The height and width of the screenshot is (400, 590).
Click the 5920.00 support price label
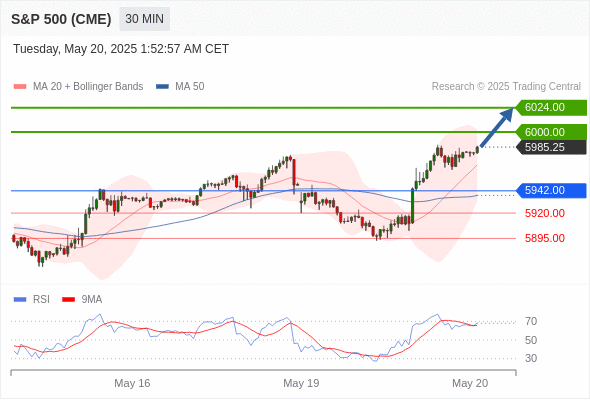(545, 213)
